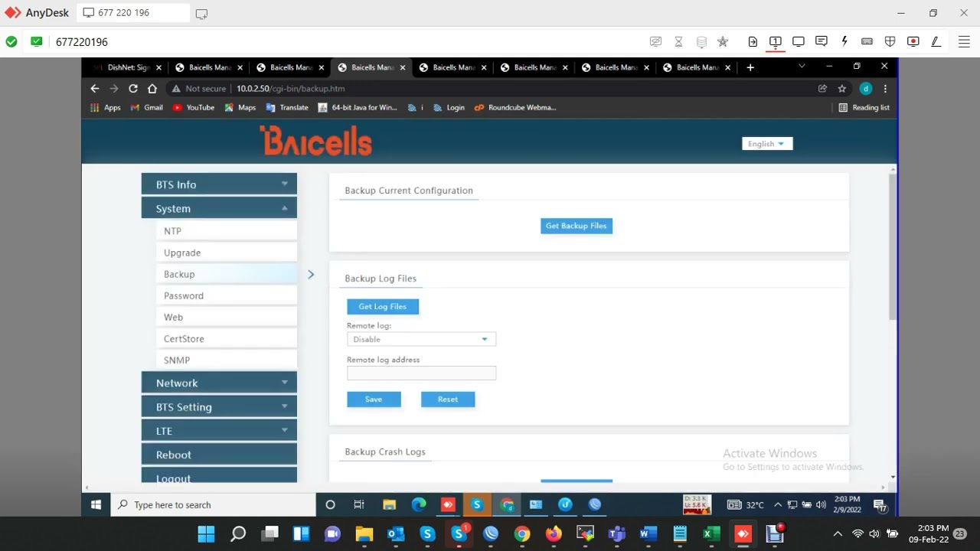
Task: Open remote Cortana circle icon
Action: click(330, 504)
